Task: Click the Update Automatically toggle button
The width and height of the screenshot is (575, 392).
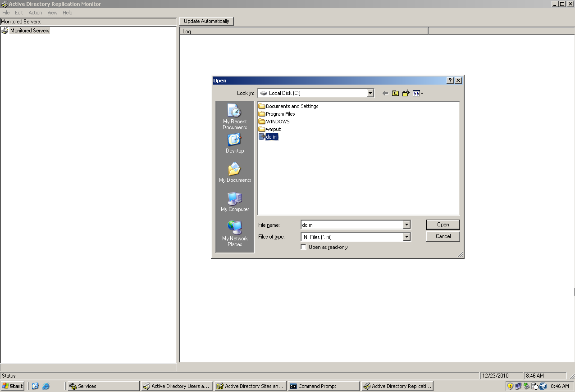Action: (x=206, y=21)
